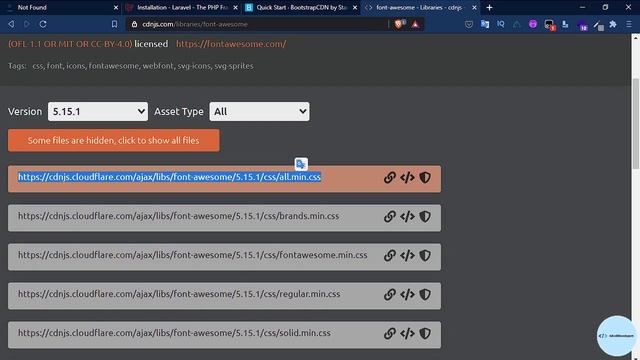Click the floating translate popup icon
The height and width of the screenshot is (360, 640).
click(301, 164)
